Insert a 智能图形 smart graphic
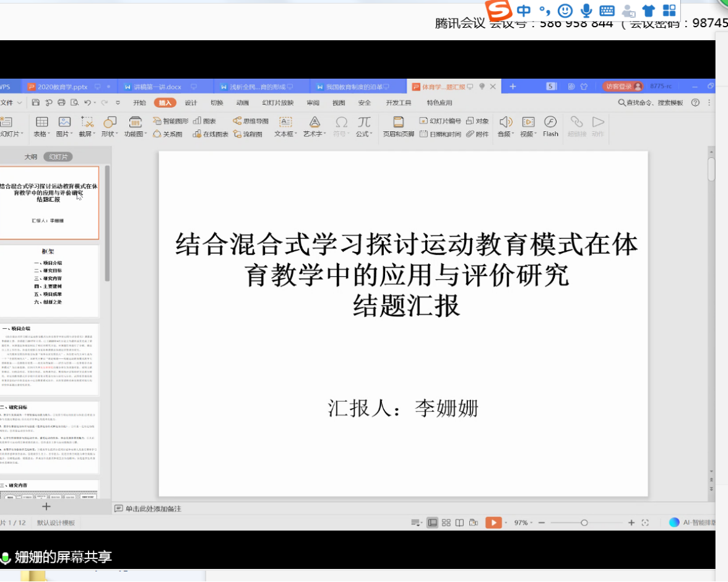 point(171,121)
